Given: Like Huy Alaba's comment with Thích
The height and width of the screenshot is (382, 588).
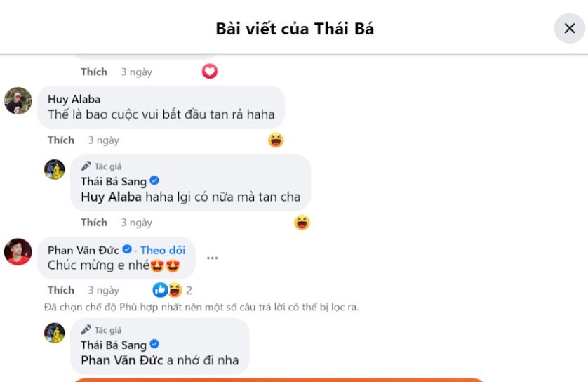Looking at the screenshot, I should pos(61,140).
